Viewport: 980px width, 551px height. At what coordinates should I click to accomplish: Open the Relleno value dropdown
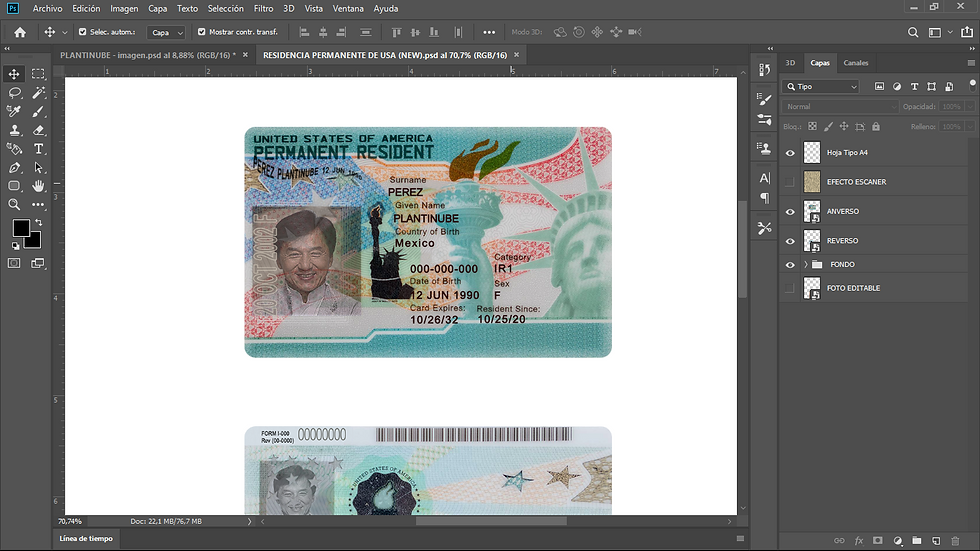tap(970, 127)
